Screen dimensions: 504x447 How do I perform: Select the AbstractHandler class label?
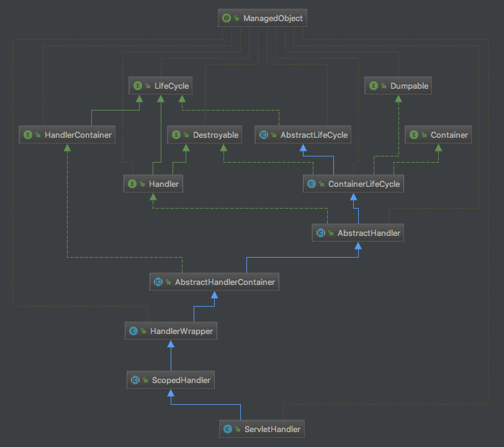click(369, 233)
